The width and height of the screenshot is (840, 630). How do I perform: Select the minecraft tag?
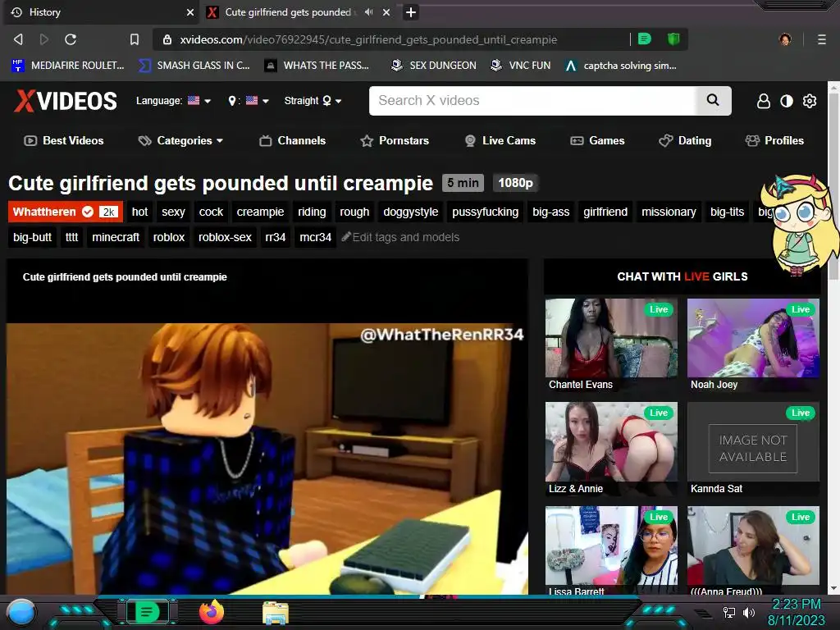(x=116, y=237)
